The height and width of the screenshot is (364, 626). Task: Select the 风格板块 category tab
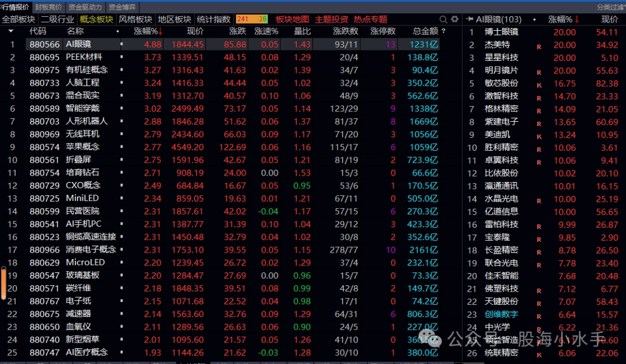point(135,19)
